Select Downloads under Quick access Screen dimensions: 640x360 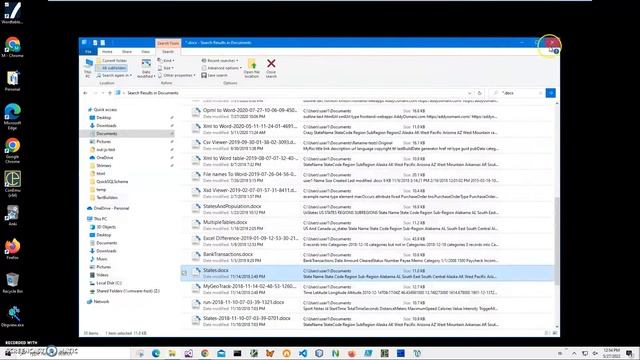[106, 126]
